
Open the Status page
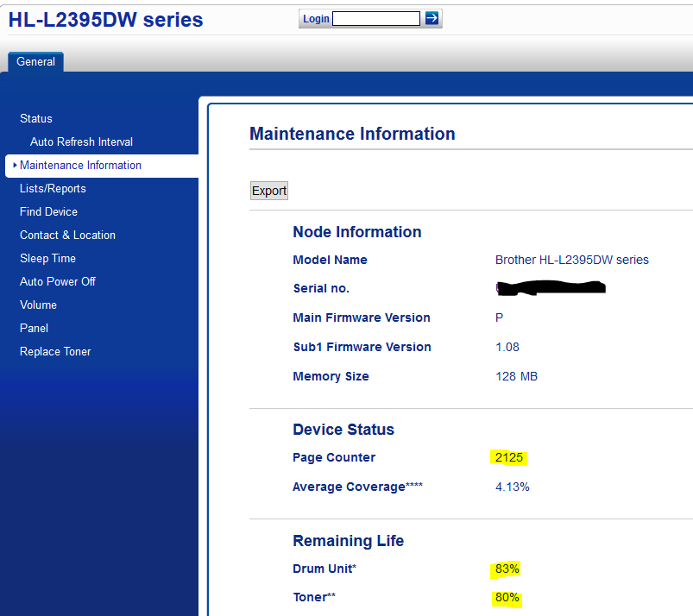35,118
